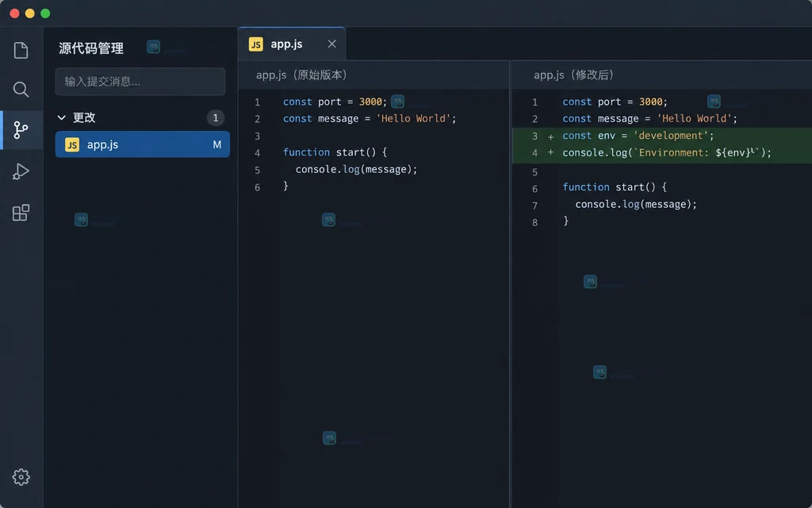Click the M modified status badge
Image resolution: width=812 pixels, height=508 pixels.
(x=217, y=144)
